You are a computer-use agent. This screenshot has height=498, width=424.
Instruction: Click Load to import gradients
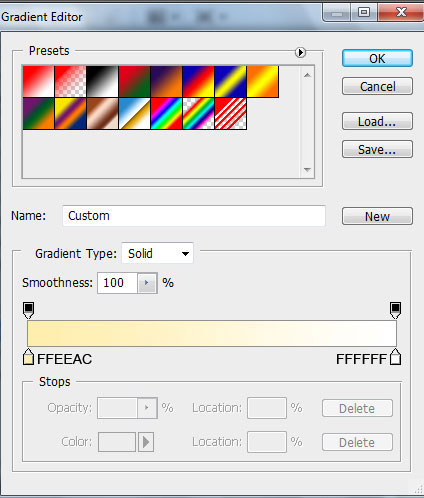(377, 121)
